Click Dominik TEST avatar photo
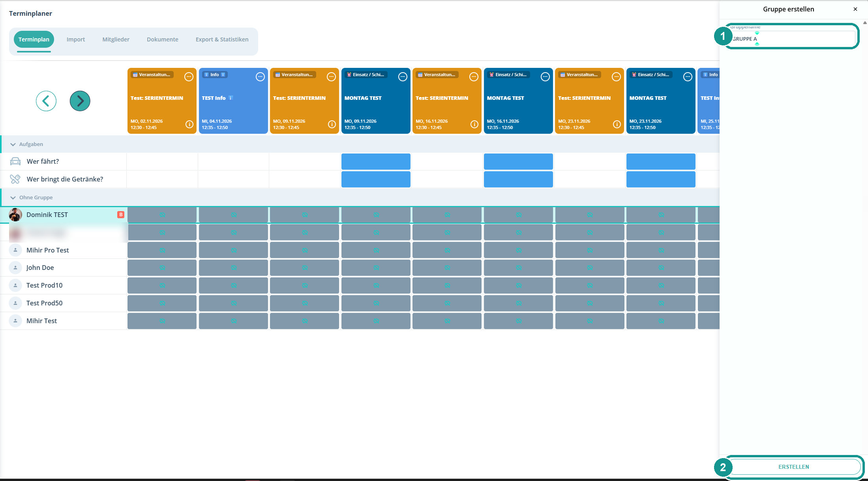Screen dimensions: 868x481 [x=15, y=215]
